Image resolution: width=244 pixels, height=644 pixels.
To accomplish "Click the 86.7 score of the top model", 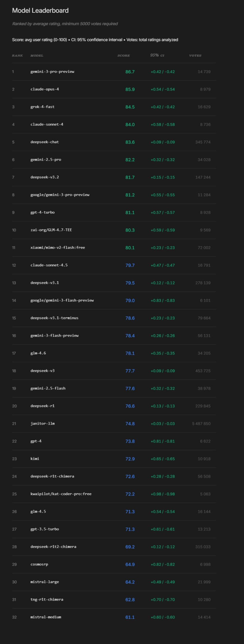I will (x=130, y=72).
